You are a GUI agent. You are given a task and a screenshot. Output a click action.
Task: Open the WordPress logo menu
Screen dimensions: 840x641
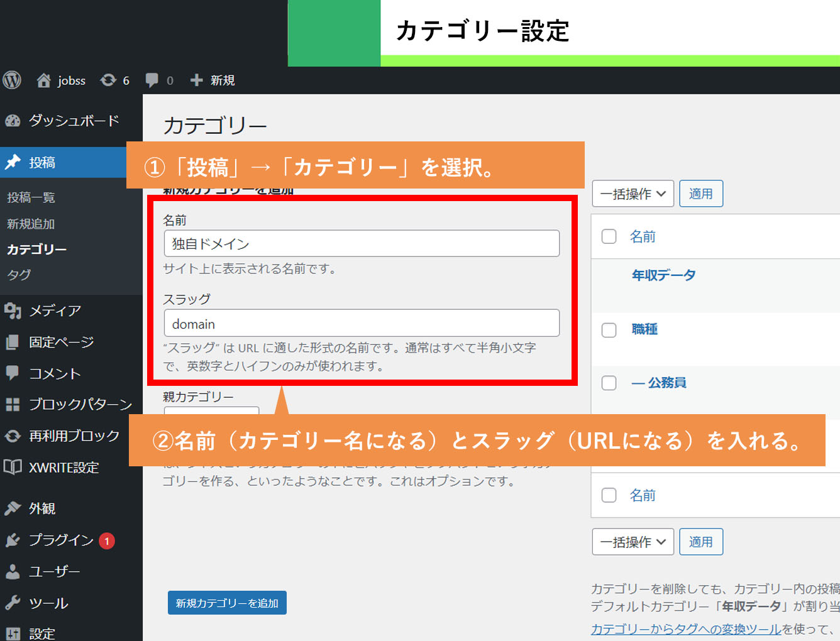point(12,80)
